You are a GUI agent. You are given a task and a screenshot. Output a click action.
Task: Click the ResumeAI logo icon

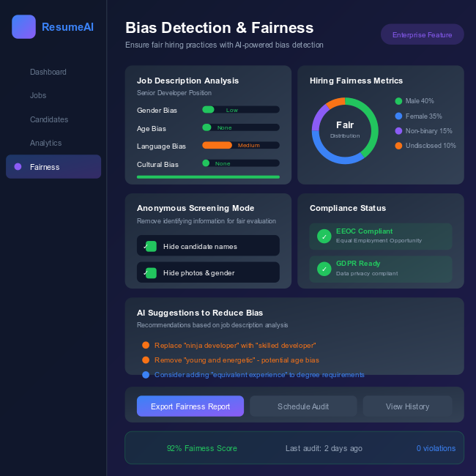pyautogui.click(x=23, y=27)
